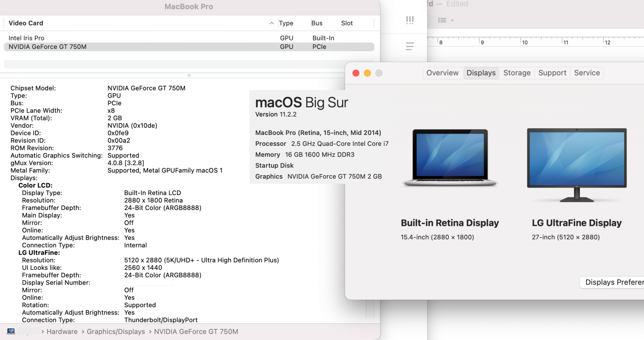This screenshot has width=644, height=340.
Task: Click the "Internal" connection type value
Action: coord(136,245)
